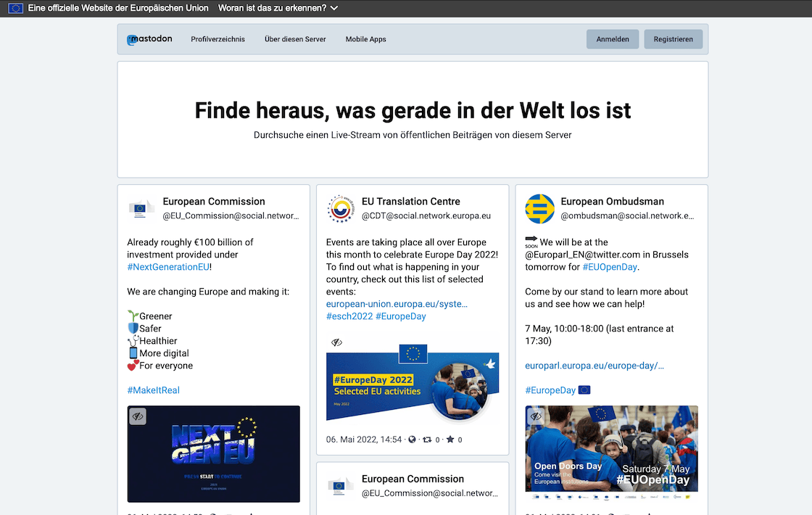
Task: Open the NextGenEU image thumbnail
Action: coord(213,454)
